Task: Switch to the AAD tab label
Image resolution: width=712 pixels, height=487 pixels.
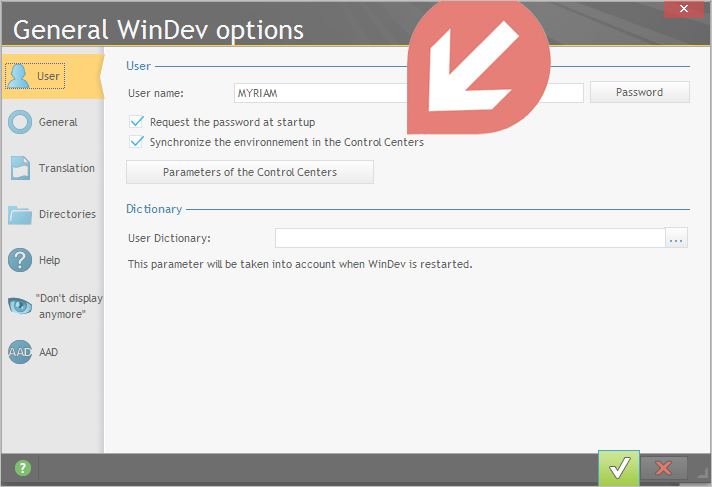Action: pyautogui.click(x=49, y=352)
